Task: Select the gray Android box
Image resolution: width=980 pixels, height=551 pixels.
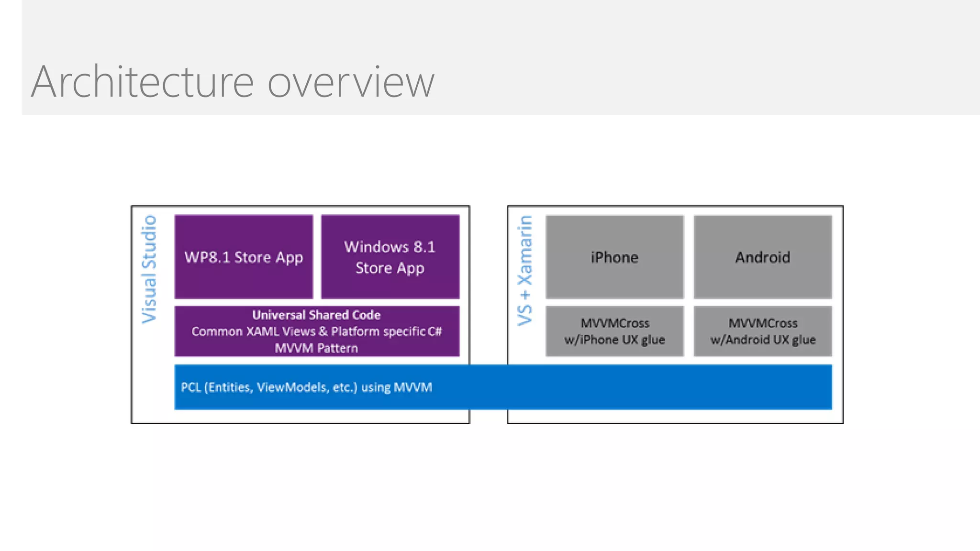Action: click(763, 257)
